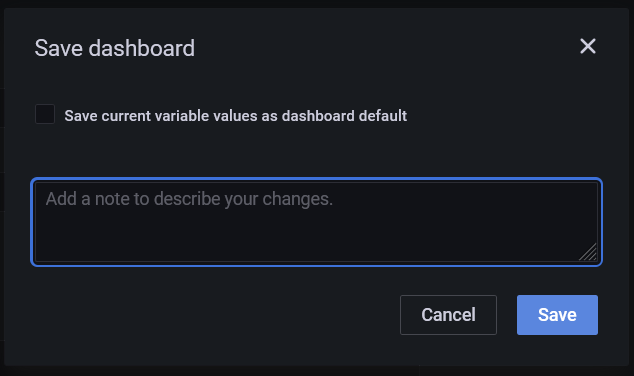The image size is (634, 376).
Task: Click the X icon at dialog corner
Action: pyautogui.click(x=588, y=46)
